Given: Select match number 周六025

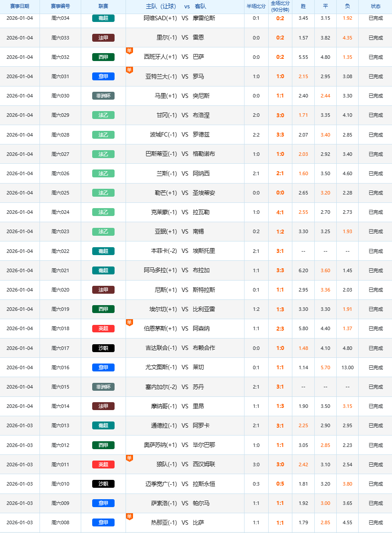Looking at the screenshot, I should click(x=60, y=193).
